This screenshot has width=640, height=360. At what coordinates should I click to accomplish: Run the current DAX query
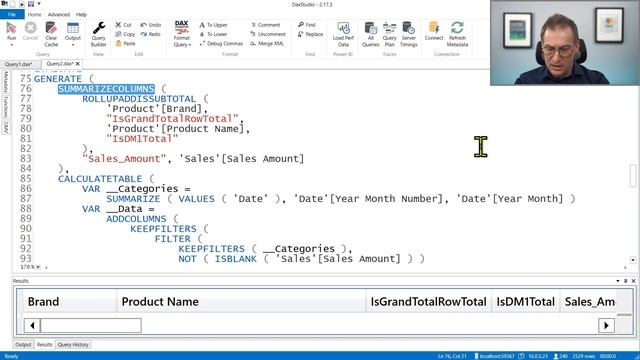[11, 31]
